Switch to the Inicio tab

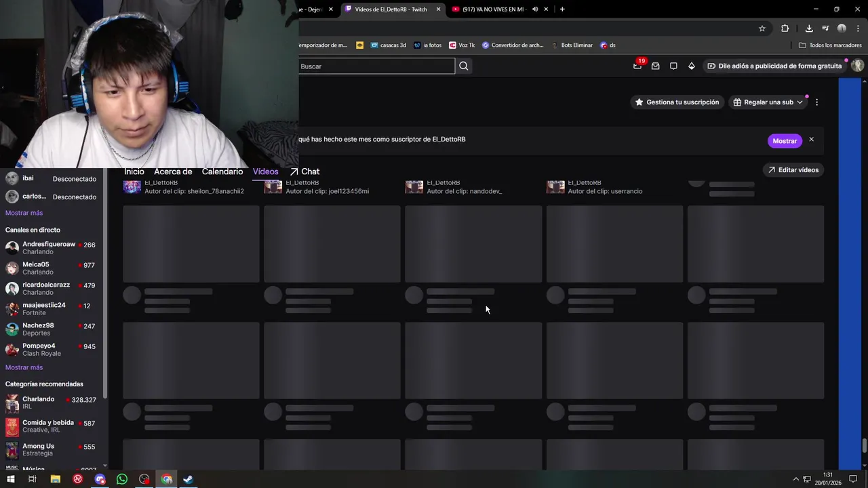point(134,171)
